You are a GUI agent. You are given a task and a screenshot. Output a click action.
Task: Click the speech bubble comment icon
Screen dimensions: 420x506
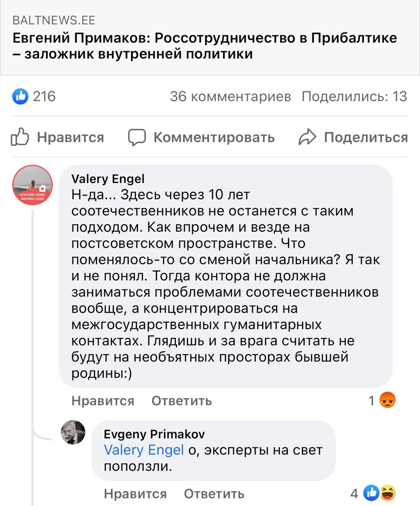tap(137, 137)
